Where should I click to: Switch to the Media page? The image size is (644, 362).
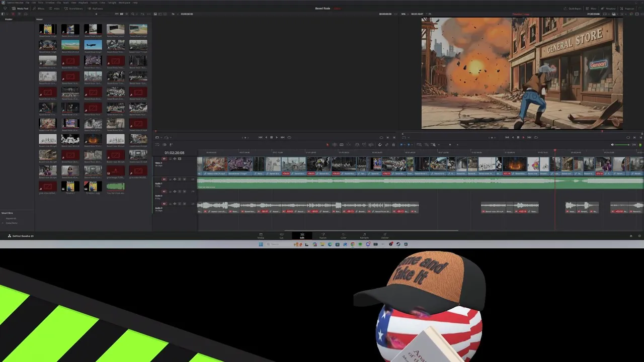(x=261, y=236)
